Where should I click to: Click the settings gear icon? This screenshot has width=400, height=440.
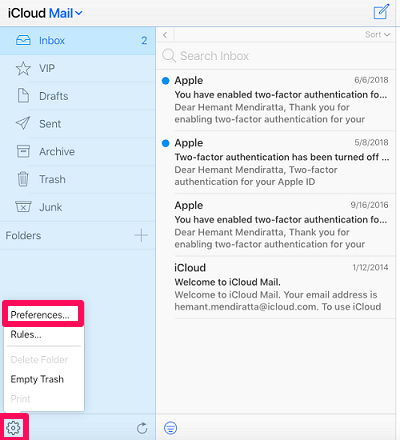click(x=14, y=428)
